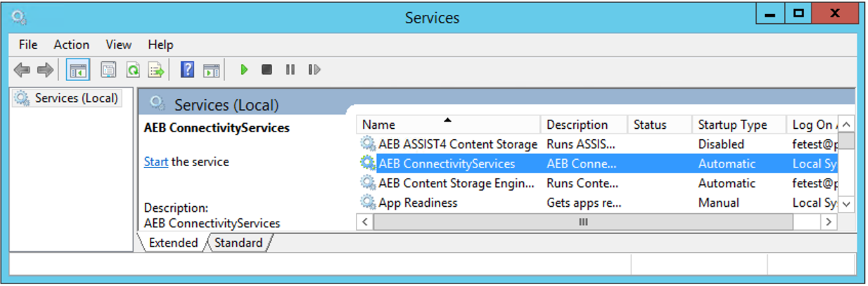Toggle Show/Hide Action Pane button
This screenshot has width=868, height=286.
(x=212, y=70)
